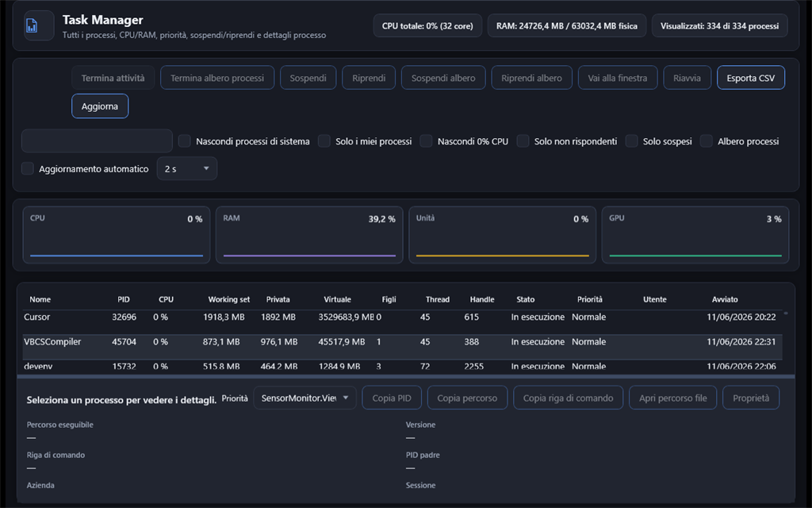Image resolution: width=812 pixels, height=508 pixels.
Task: Click Visualizzati 334 processi badge
Action: click(719, 25)
